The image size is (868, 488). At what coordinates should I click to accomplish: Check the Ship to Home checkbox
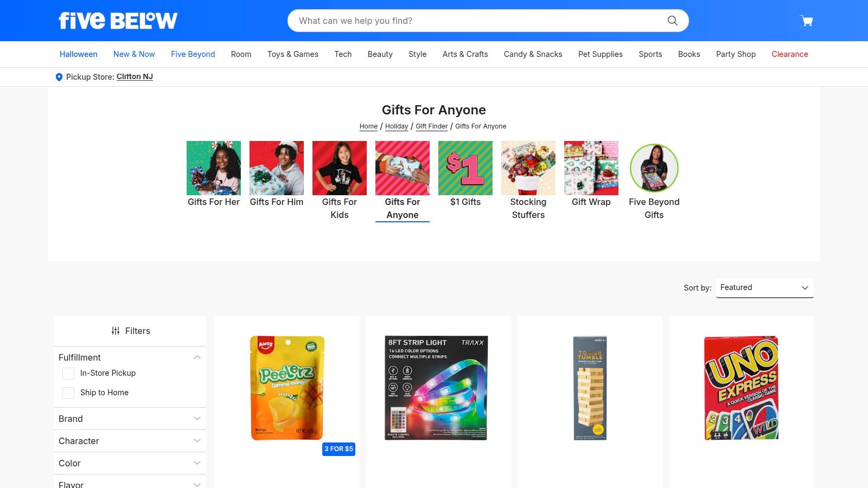(68, 393)
